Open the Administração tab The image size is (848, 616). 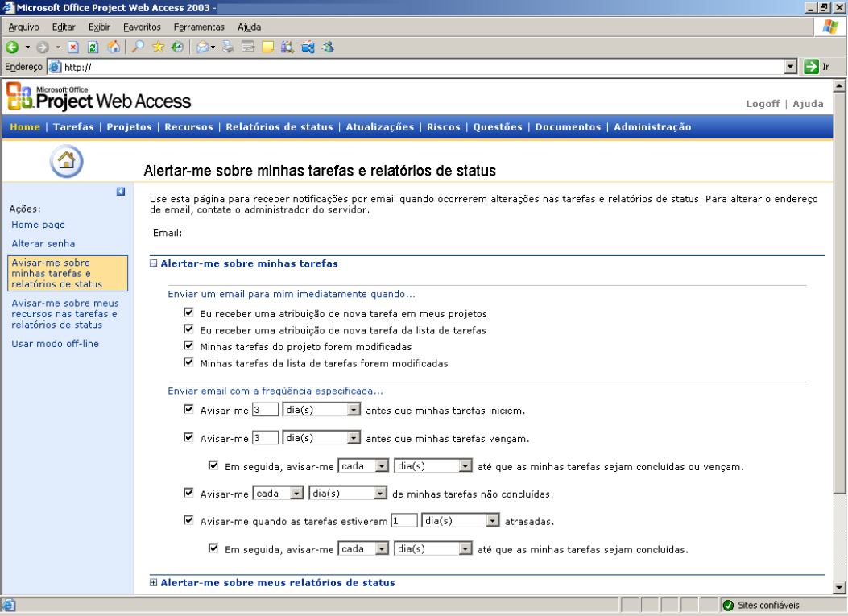652,127
